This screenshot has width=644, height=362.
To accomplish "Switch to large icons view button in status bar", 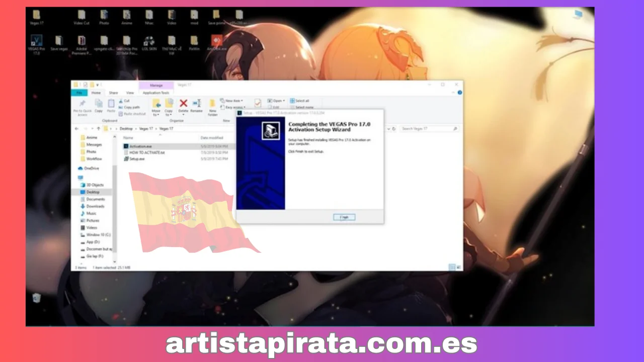I will click(x=458, y=267).
